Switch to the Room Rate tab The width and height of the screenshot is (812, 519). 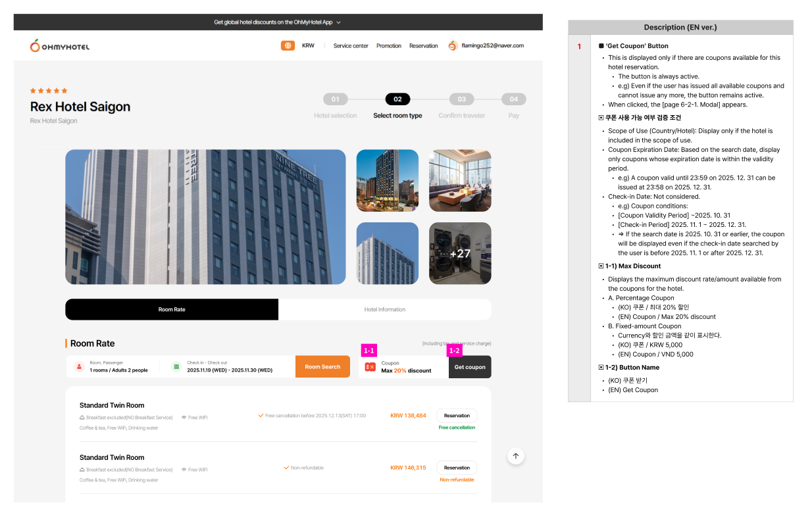172,309
